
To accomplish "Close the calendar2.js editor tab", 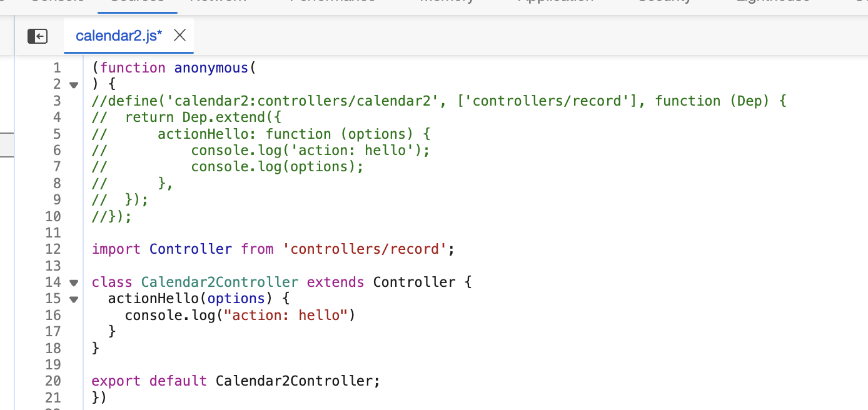I will coord(179,36).
